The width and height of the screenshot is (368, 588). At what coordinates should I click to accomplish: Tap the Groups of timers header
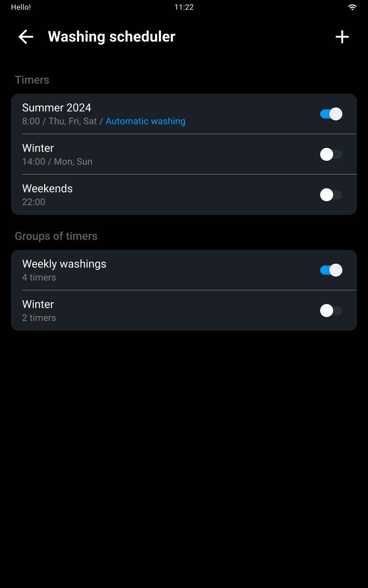click(x=56, y=236)
